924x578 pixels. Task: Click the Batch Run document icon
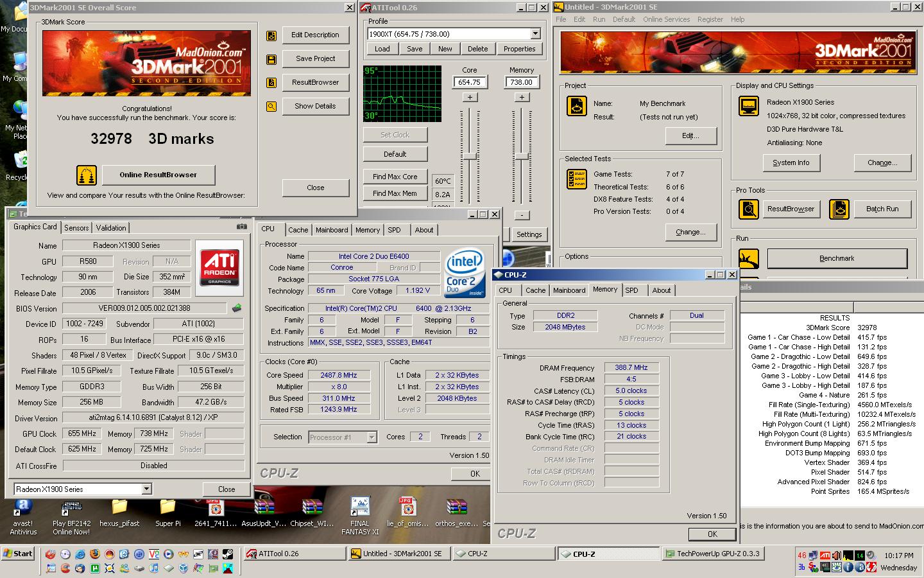[x=839, y=209]
